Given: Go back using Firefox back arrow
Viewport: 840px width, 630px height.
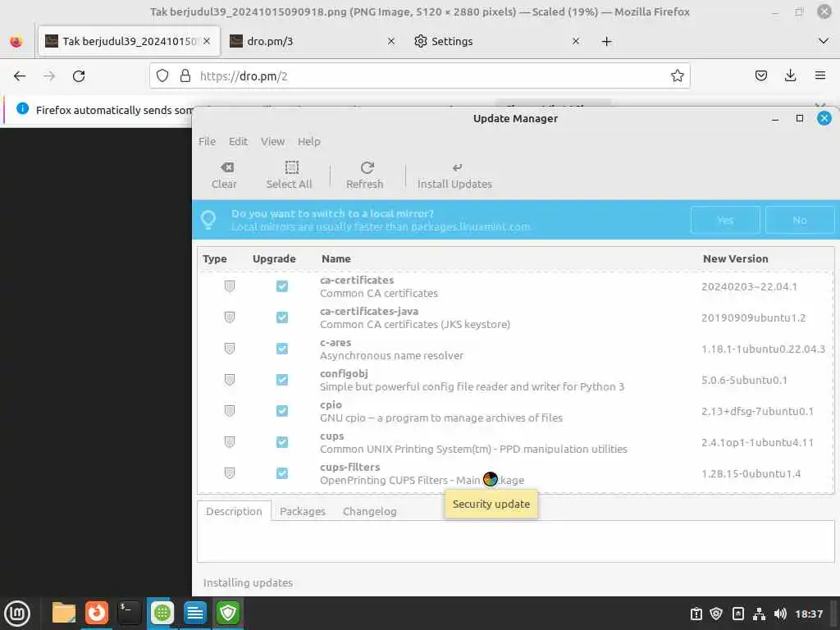Looking at the screenshot, I should 20,76.
